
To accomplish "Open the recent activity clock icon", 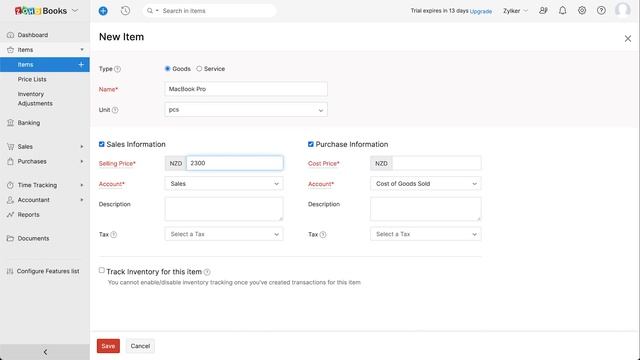I will (x=125, y=11).
